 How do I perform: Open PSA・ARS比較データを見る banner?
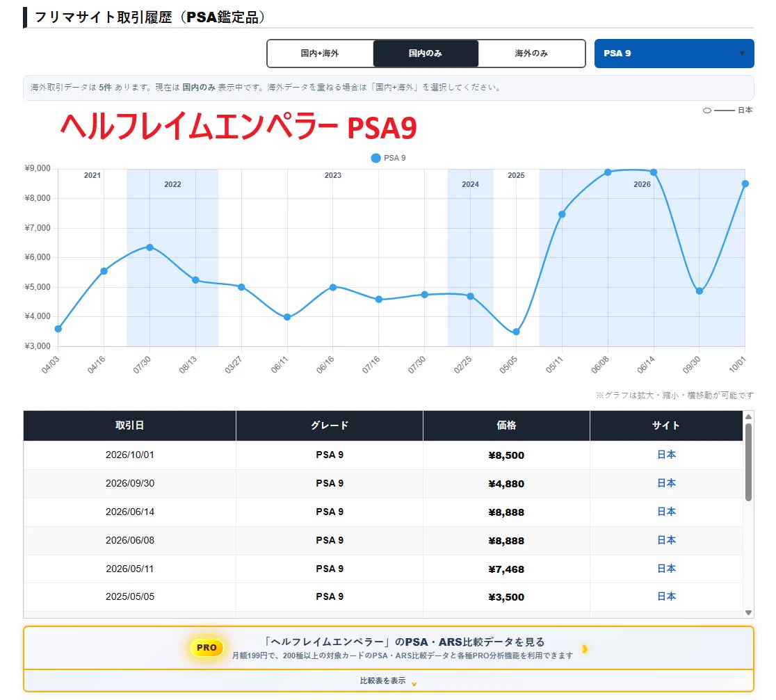point(389,648)
